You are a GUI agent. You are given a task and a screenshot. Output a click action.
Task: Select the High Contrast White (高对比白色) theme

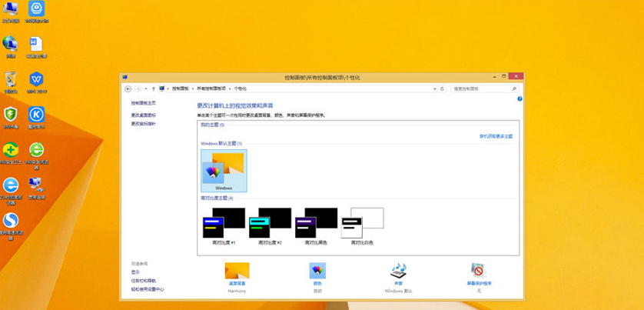click(x=362, y=224)
